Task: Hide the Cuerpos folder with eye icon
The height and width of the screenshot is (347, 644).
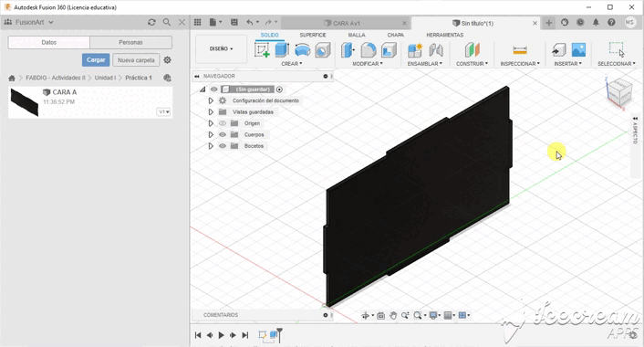Action: pyautogui.click(x=223, y=134)
